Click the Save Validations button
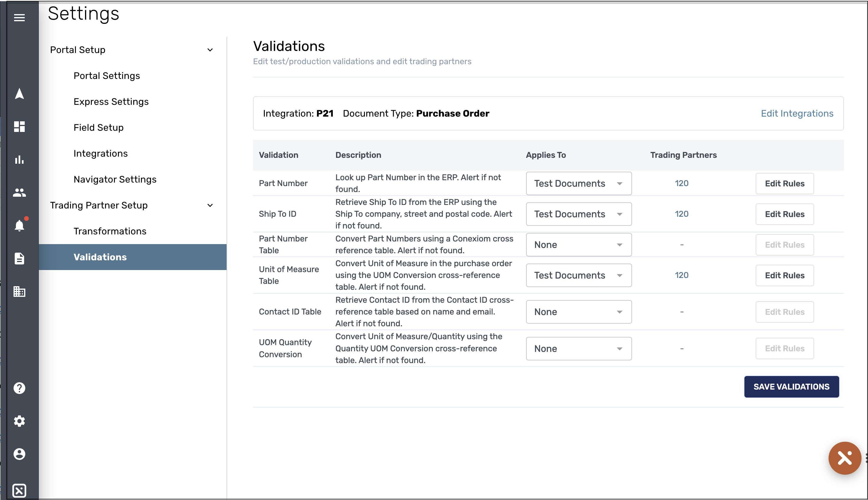The image size is (868, 500). point(791,387)
